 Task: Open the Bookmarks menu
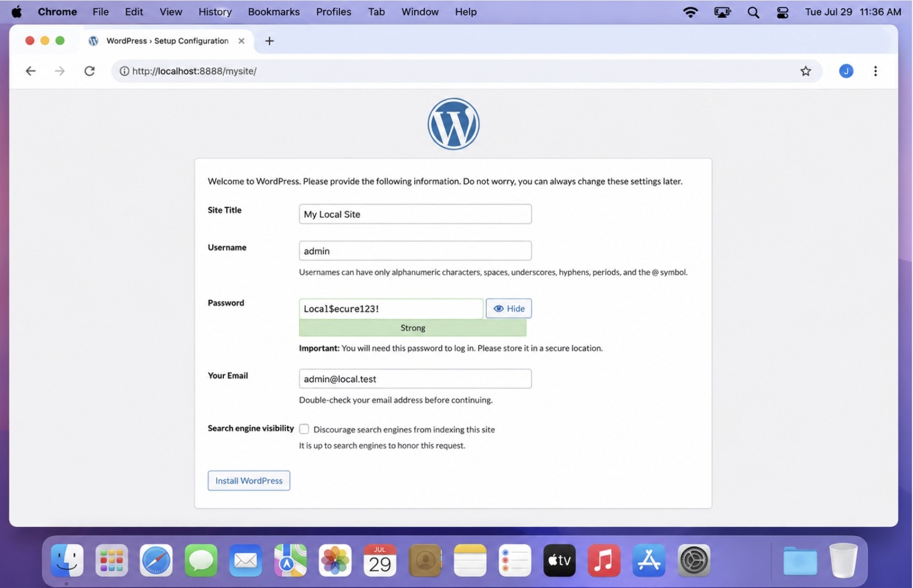coord(274,12)
